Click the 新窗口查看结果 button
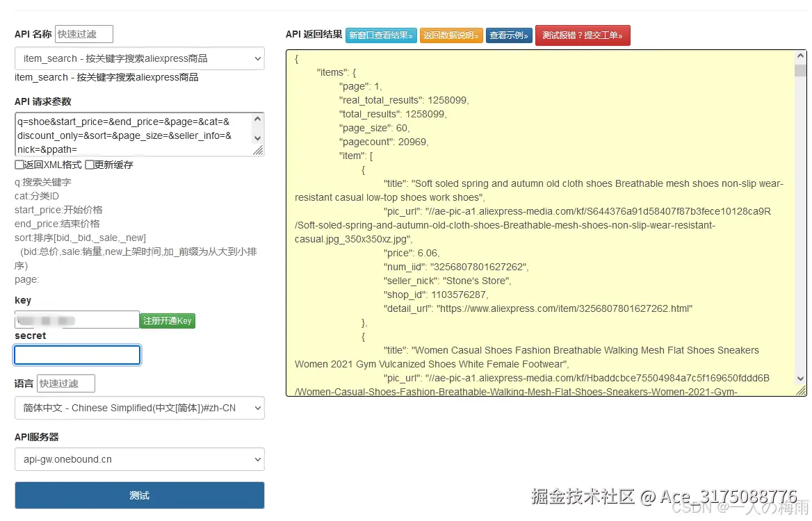 point(381,35)
